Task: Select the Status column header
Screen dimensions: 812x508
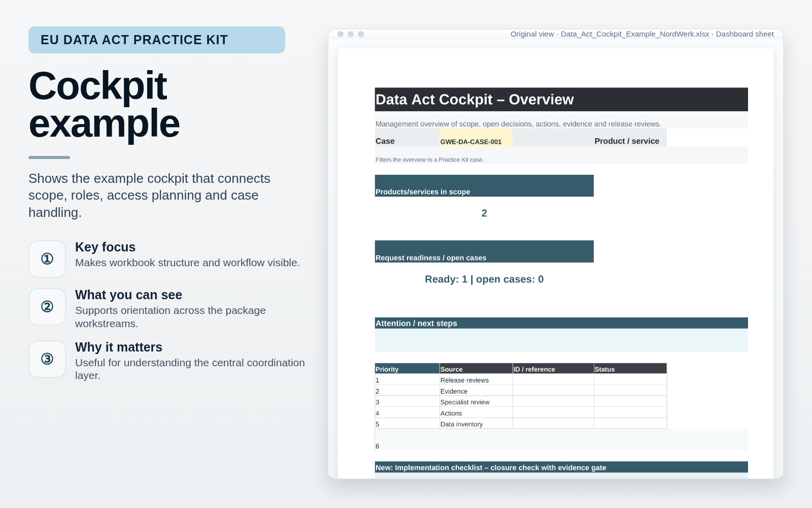Action: click(x=630, y=369)
